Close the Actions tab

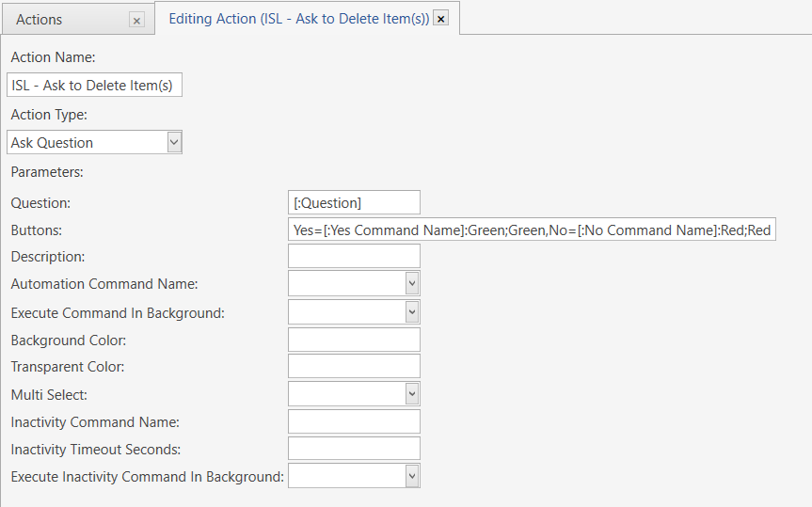click(x=136, y=20)
